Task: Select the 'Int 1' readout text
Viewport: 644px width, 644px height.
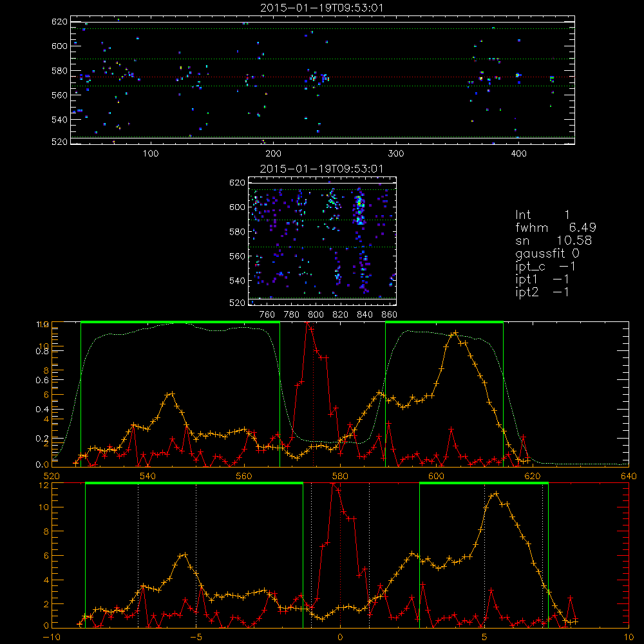Action: [x=542, y=214]
